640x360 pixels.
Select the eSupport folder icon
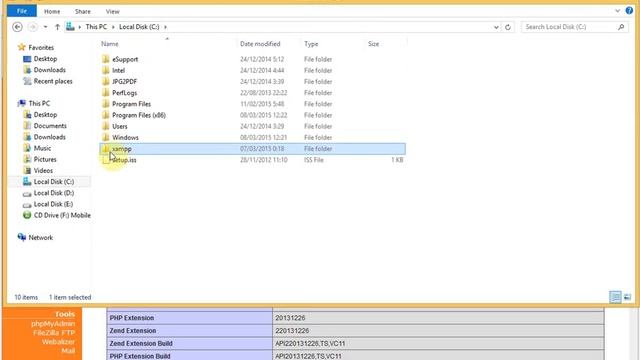coord(106,59)
